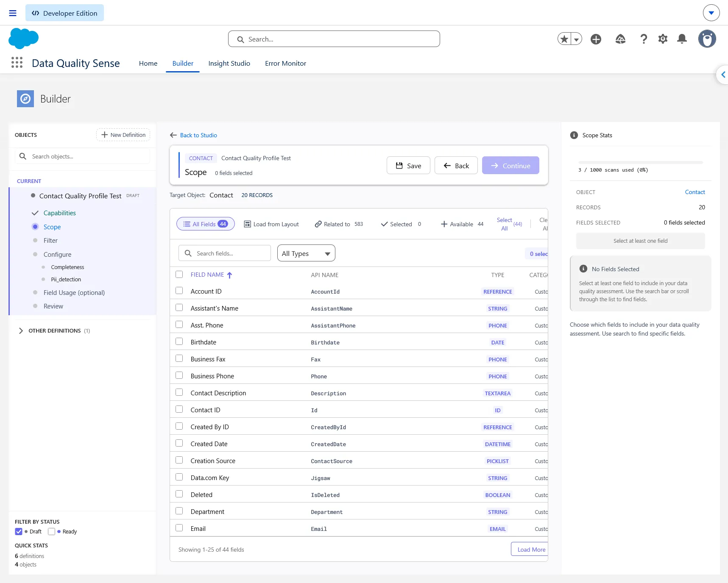Open the Setup gear icon
The height and width of the screenshot is (583, 728).
pos(663,39)
